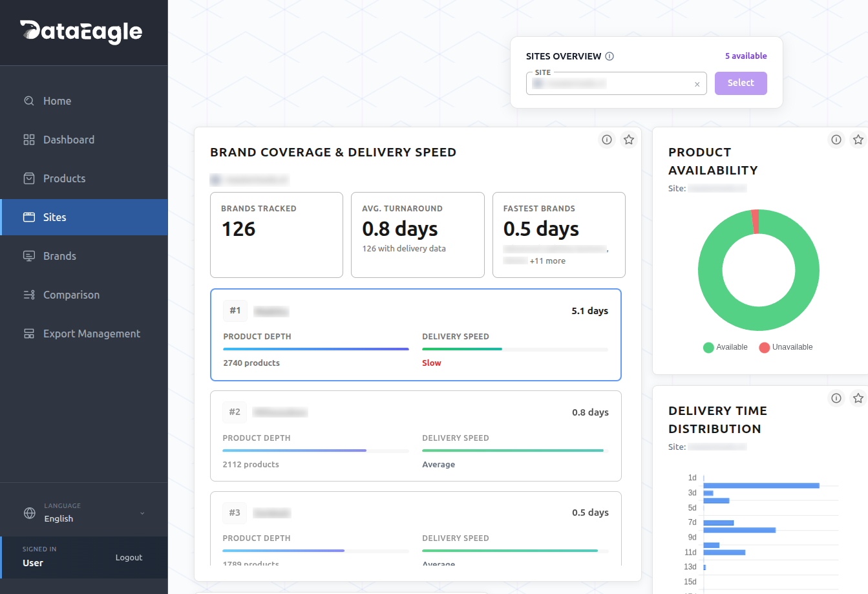Show Delivery Time Distribution info
This screenshot has width=868, height=594.
pyautogui.click(x=836, y=398)
